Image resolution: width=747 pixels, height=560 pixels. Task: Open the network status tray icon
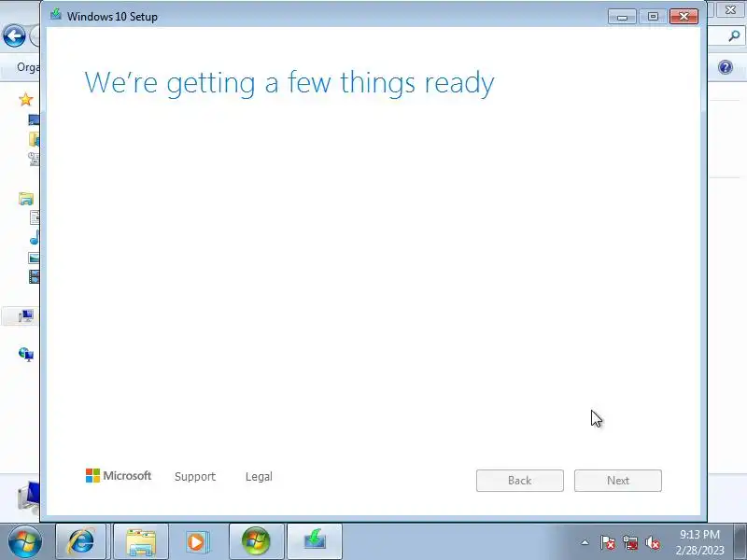[x=629, y=542]
